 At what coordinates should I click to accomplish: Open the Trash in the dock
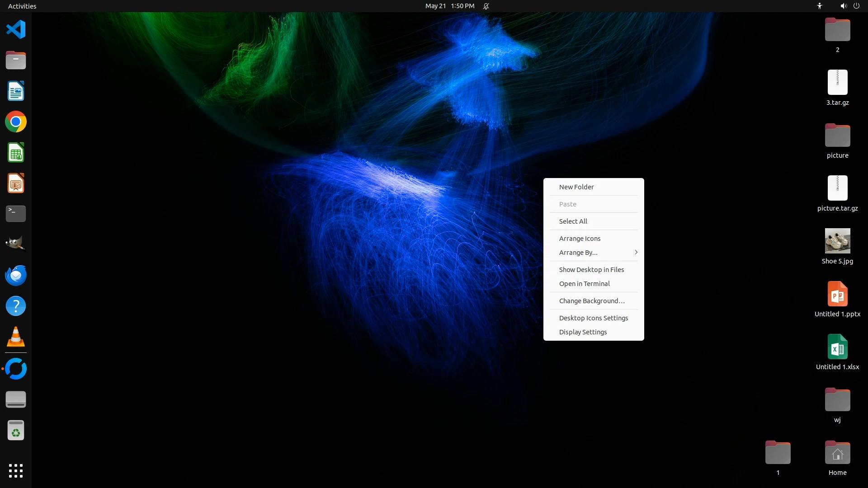pos(16,430)
